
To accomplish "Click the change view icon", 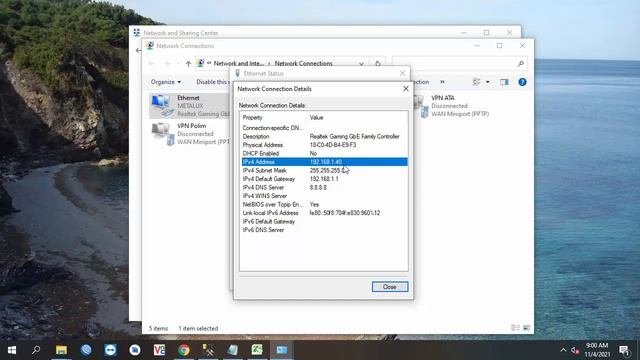I will pyautogui.click(x=477, y=82).
